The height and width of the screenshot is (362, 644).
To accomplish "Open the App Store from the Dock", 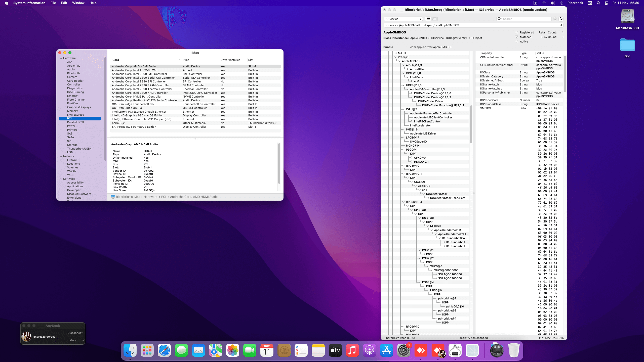I will point(387,350).
